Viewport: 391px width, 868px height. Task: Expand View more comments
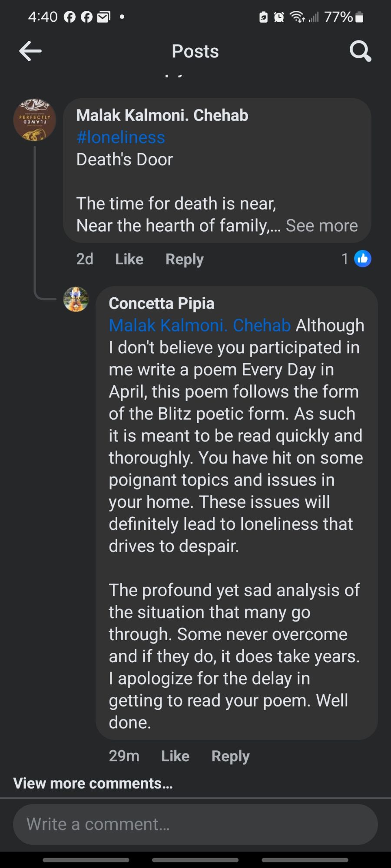tap(93, 783)
